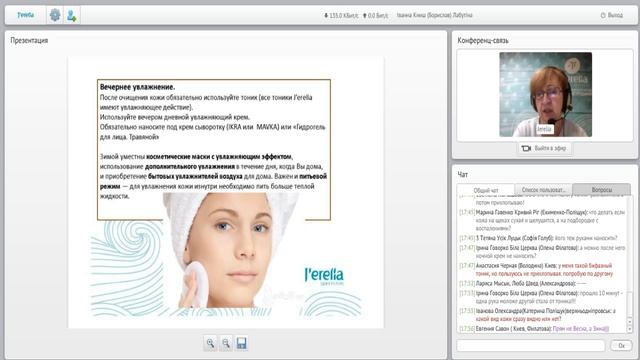Image resolution: width=640 pixels, height=360 pixels.
Task: Click the presentation slide image
Action: point(226,192)
